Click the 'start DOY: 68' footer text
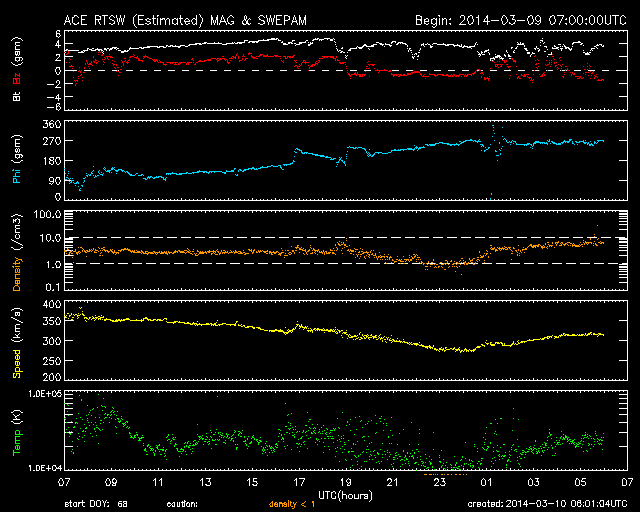640x512 pixels. pos(96,504)
